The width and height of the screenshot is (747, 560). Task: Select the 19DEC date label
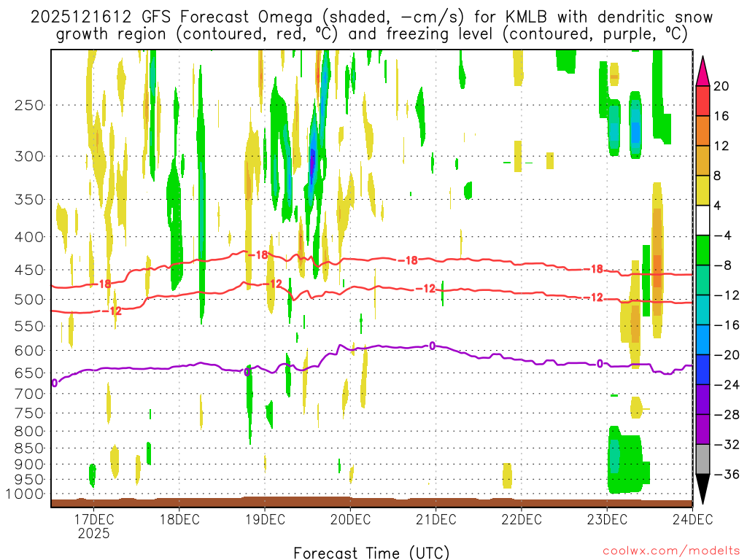coord(265,518)
